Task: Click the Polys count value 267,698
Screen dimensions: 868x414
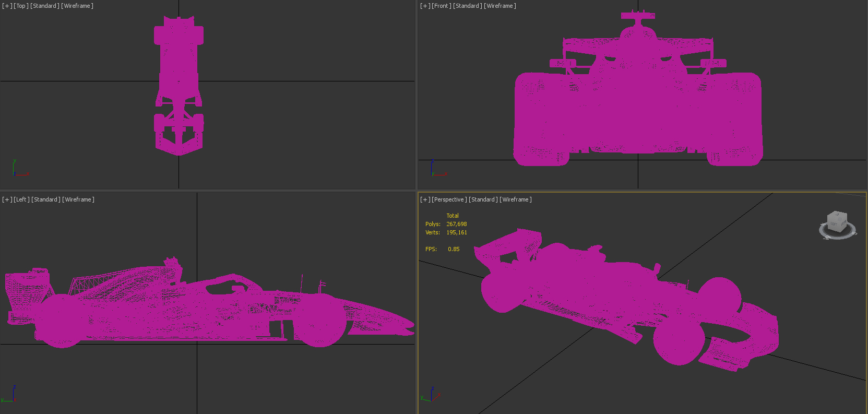Action: pos(457,224)
